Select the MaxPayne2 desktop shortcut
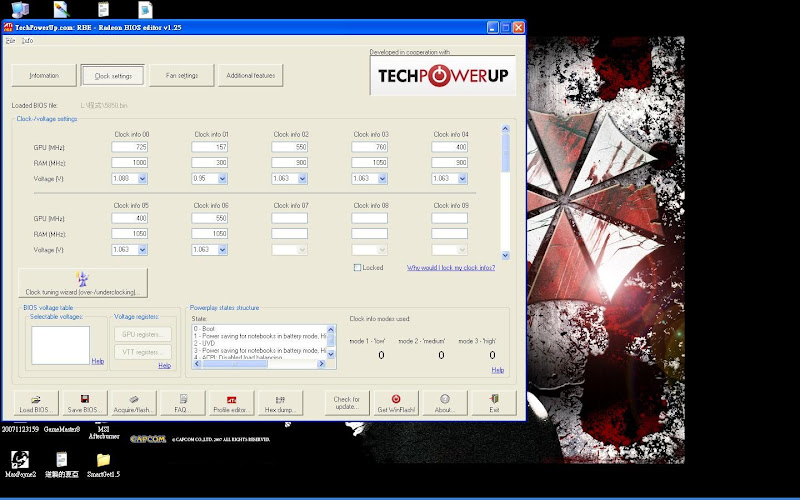The width and height of the screenshot is (800, 500). point(20,465)
